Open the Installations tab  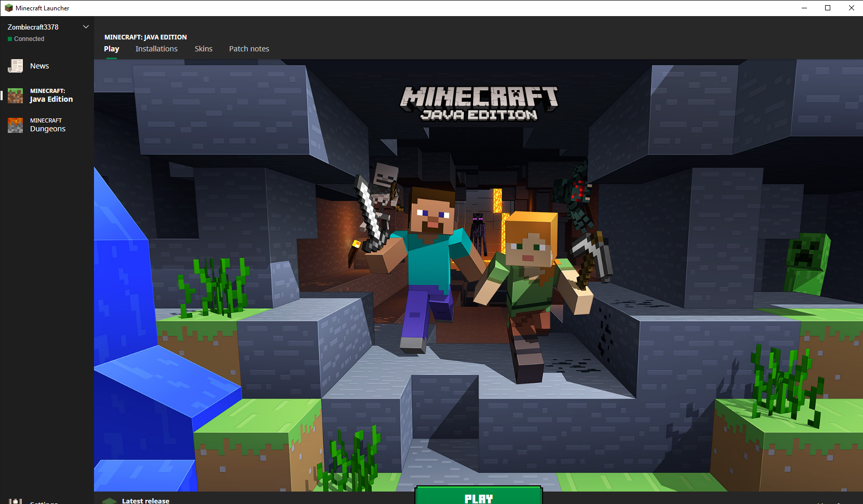(x=156, y=49)
